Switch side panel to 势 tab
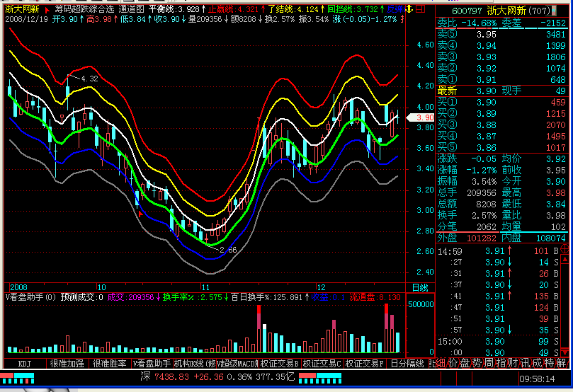The height and width of the screenshot is (392, 573). (x=477, y=363)
